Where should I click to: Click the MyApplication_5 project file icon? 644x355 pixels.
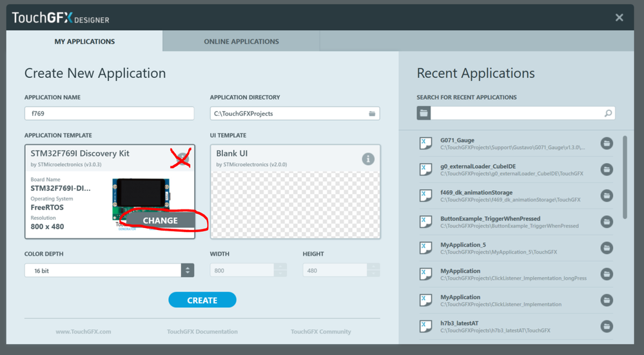point(425,248)
